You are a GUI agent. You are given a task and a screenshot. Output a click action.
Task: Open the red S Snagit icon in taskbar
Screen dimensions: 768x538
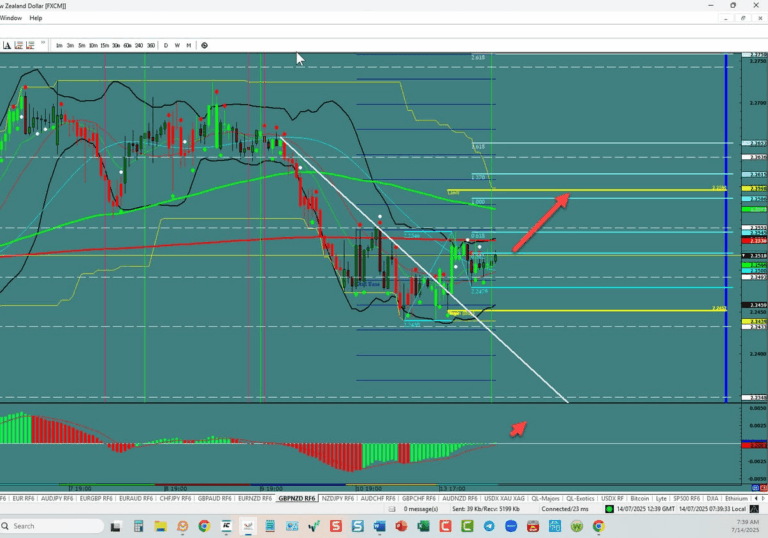tap(336, 526)
